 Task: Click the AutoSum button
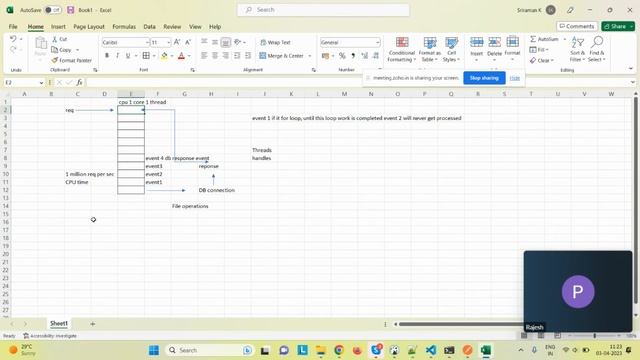pos(544,39)
